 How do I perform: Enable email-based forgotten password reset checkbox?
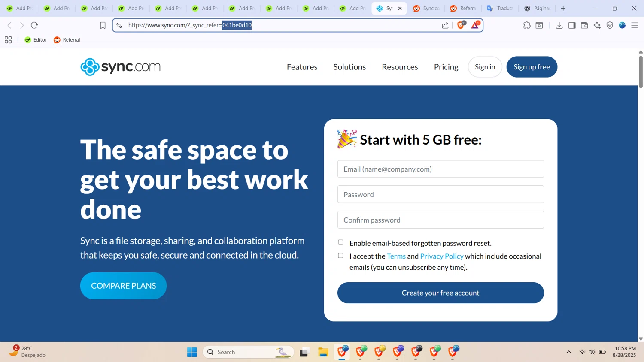coord(340,242)
